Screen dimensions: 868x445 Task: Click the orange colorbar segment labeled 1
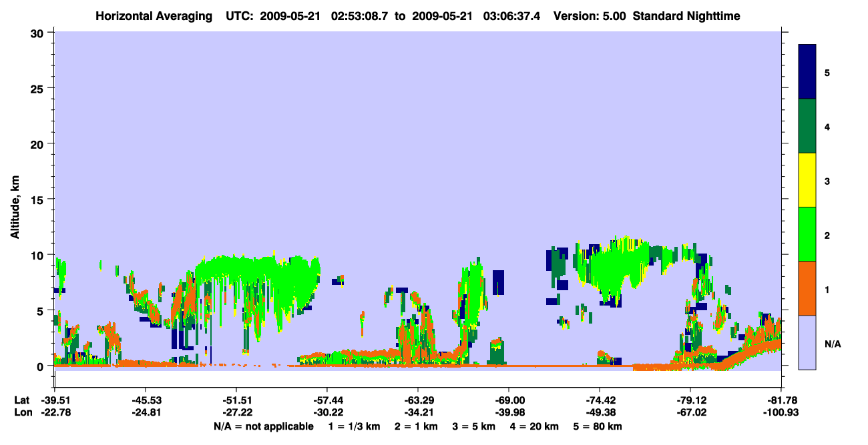(807, 288)
